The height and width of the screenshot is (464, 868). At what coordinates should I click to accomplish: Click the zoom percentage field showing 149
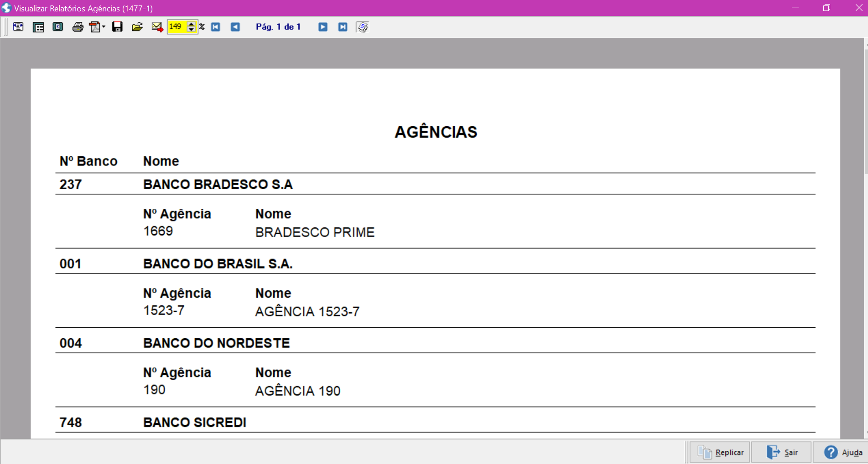tap(177, 27)
